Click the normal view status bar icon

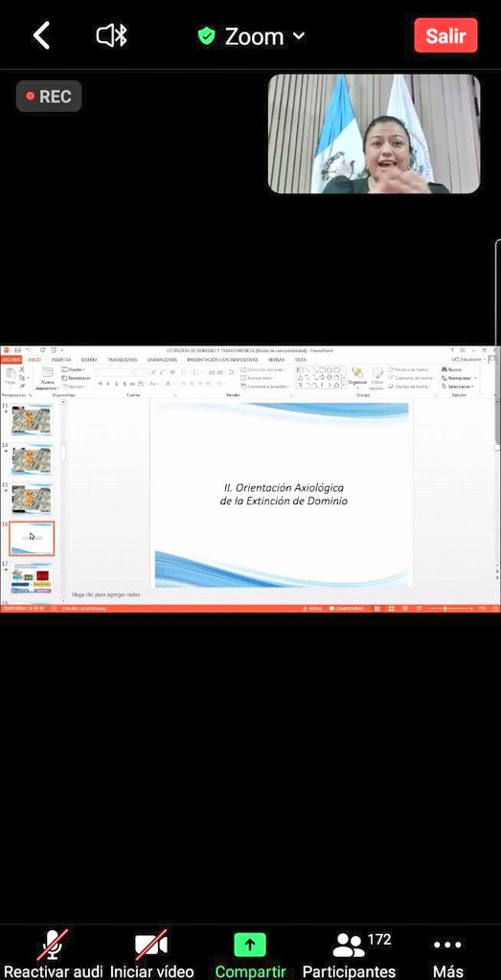pyautogui.click(x=377, y=608)
